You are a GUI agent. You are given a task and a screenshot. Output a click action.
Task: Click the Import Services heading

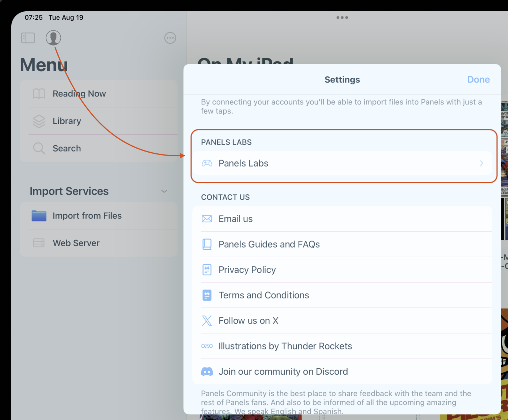(x=69, y=191)
